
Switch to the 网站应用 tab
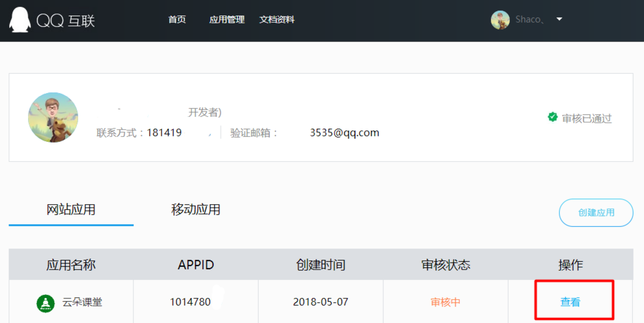pyautogui.click(x=71, y=209)
